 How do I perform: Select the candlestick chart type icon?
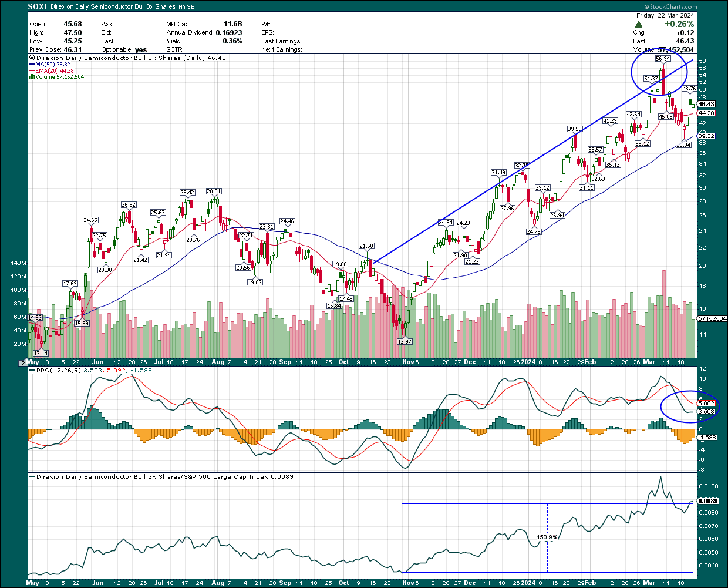[31, 58]
